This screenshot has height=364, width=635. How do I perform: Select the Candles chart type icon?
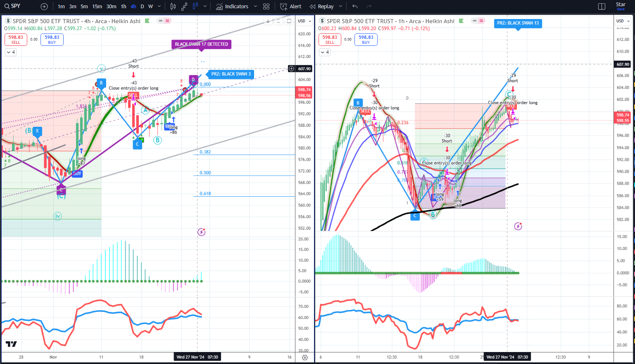(x=173, y=7)
